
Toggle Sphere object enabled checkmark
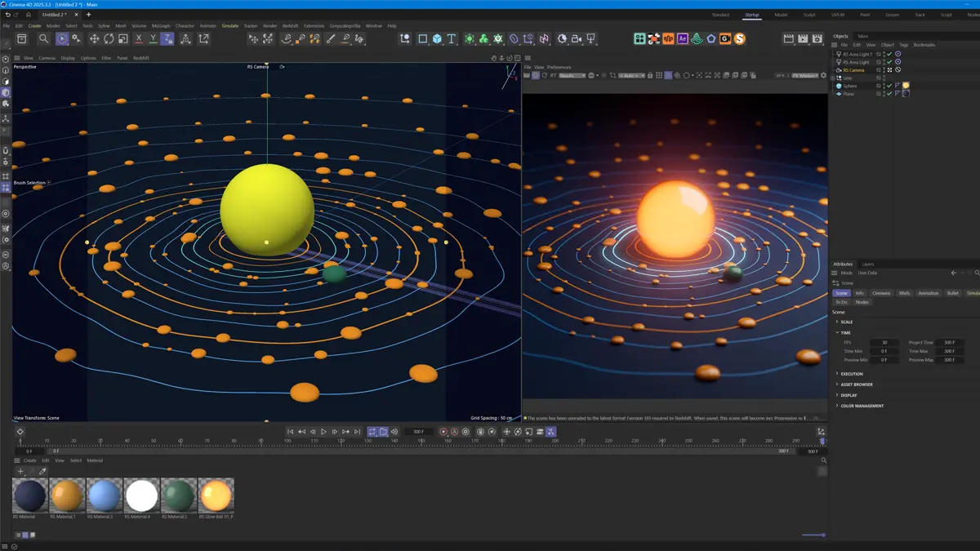click(889, 86)
